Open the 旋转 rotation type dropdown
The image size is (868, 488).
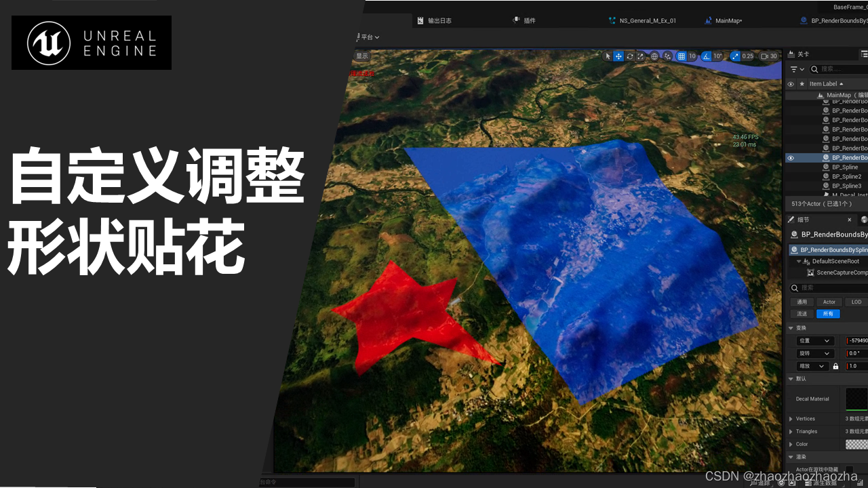[814, 353]
